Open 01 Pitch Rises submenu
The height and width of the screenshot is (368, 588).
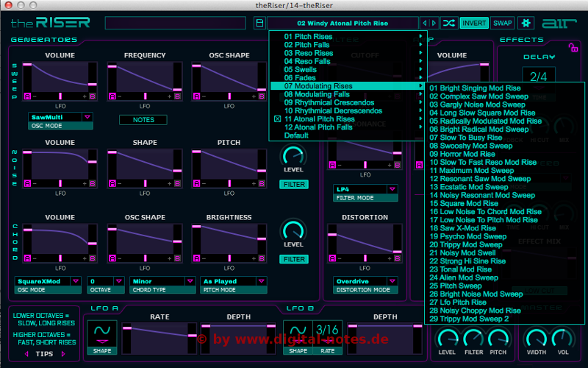pos(347,36)
